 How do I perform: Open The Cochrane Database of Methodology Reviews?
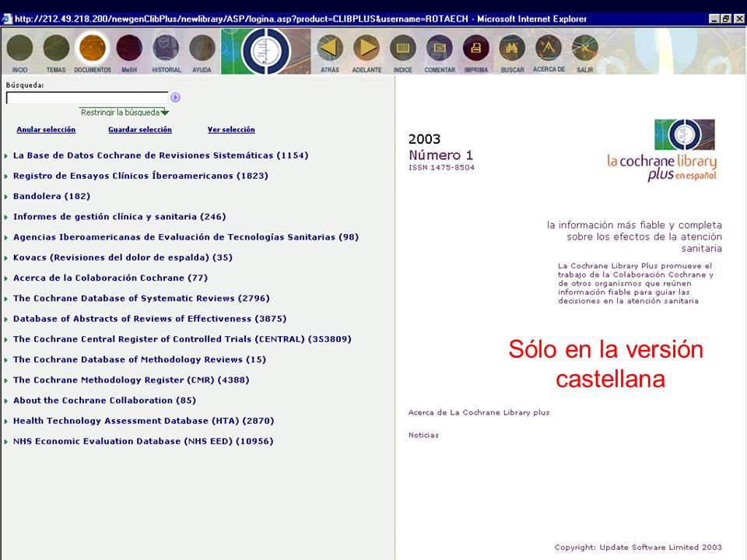coord(139,359)
